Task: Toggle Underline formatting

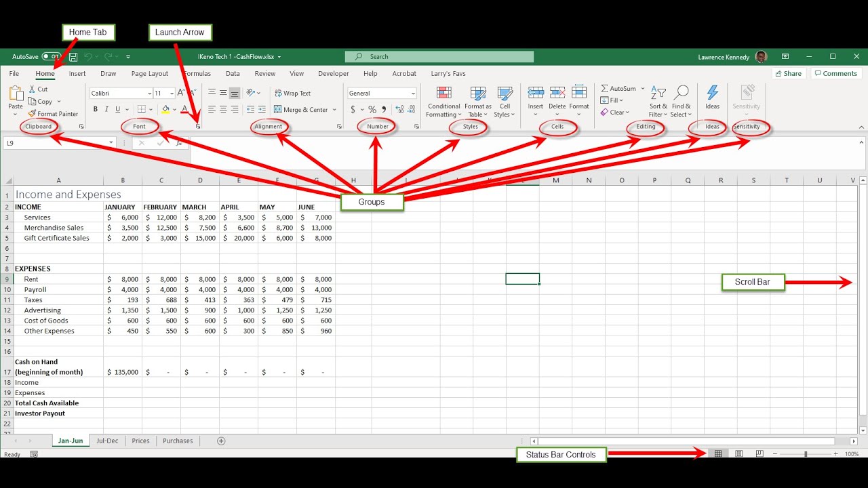Action: pyautogui.click(x=117, y=109)
